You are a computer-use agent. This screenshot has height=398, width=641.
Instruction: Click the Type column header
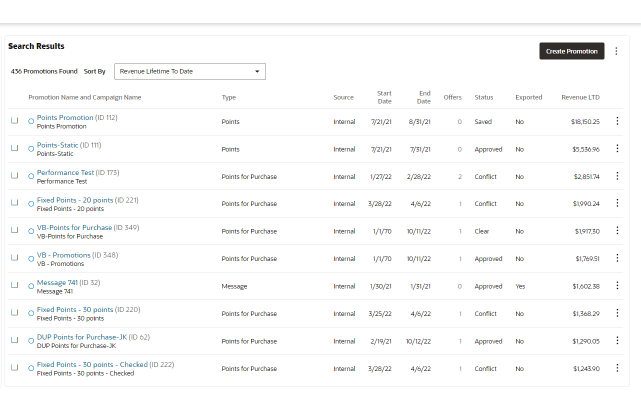click(x=229, y=97)
